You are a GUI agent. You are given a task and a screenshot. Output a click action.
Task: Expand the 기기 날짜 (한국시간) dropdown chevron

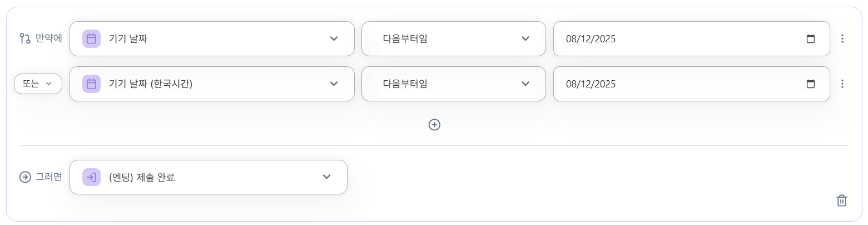[x=334, y=84]
